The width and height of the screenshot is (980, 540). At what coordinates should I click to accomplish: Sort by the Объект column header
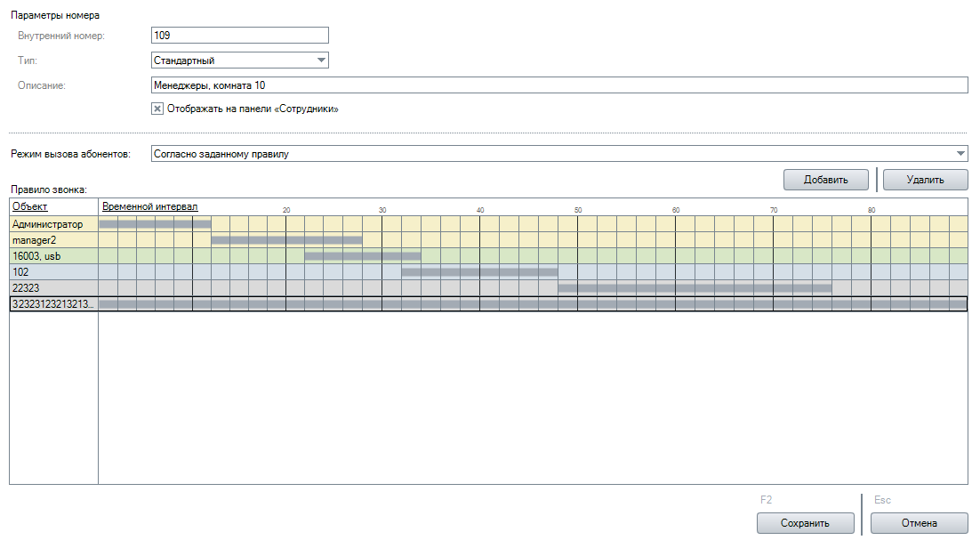(29, 206)
